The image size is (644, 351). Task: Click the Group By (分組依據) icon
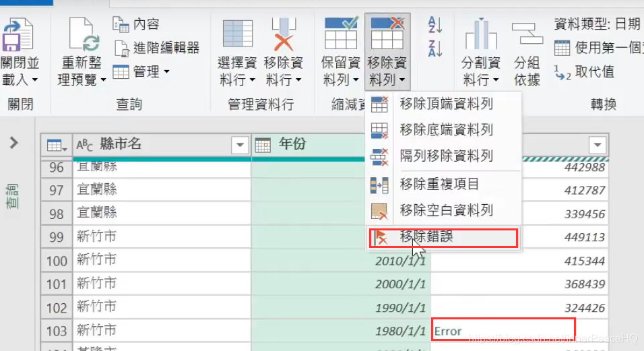pos(527,34)
